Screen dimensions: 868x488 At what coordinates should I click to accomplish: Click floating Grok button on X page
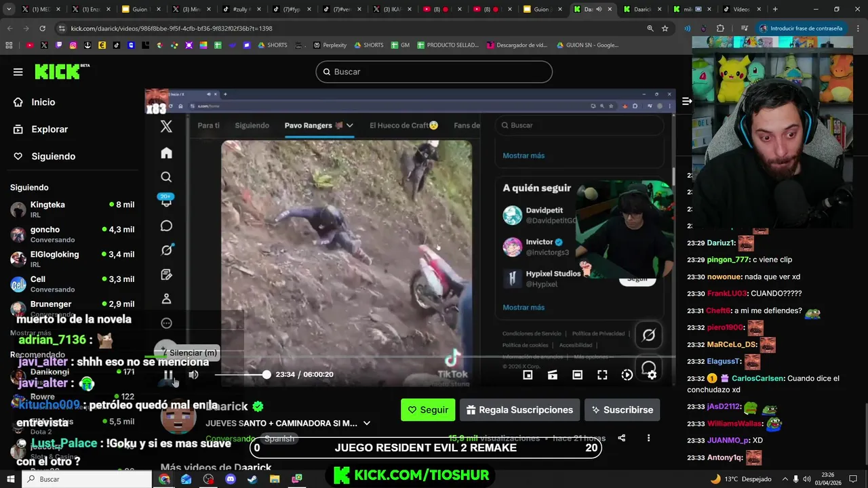(x=648, y=335)
